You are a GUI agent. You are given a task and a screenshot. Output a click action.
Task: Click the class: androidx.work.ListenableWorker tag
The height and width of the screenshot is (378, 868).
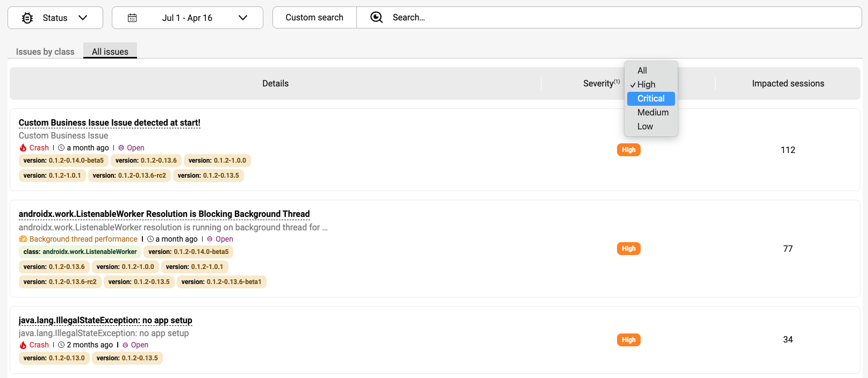[x=80, y=252]
